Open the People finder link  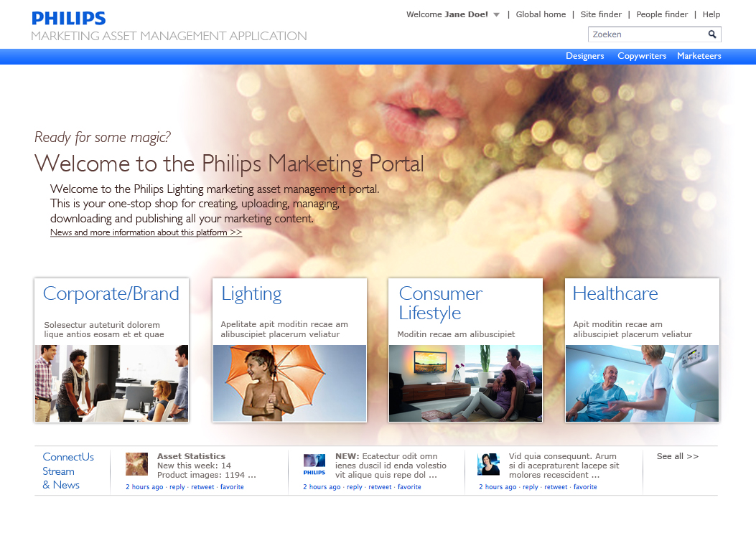[662, 14]
